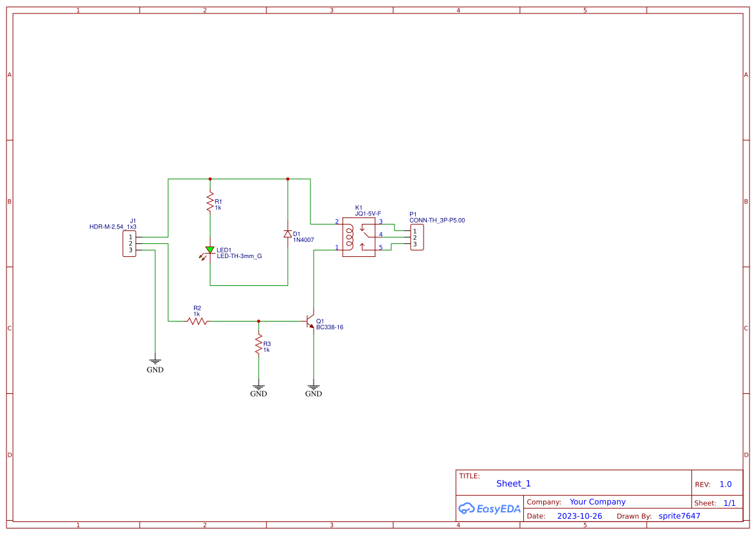Select the 1N4007 diode D1 symbol

(x=288, y=235)
